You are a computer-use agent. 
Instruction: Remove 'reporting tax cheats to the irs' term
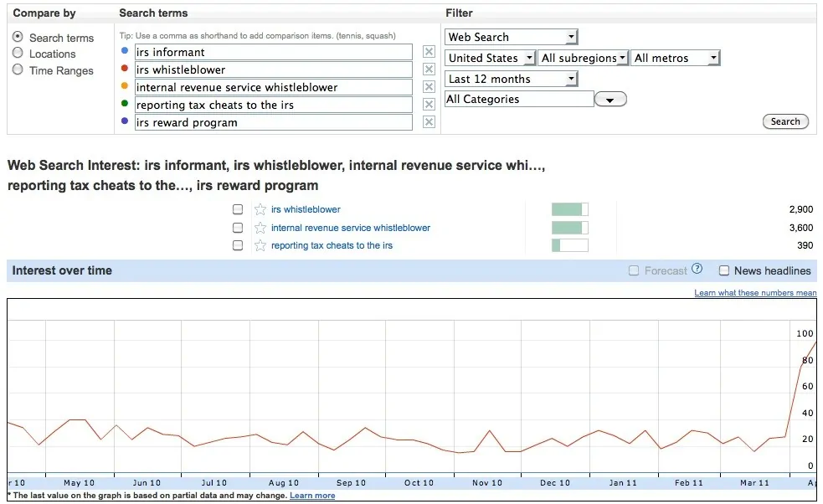point(429,105)
